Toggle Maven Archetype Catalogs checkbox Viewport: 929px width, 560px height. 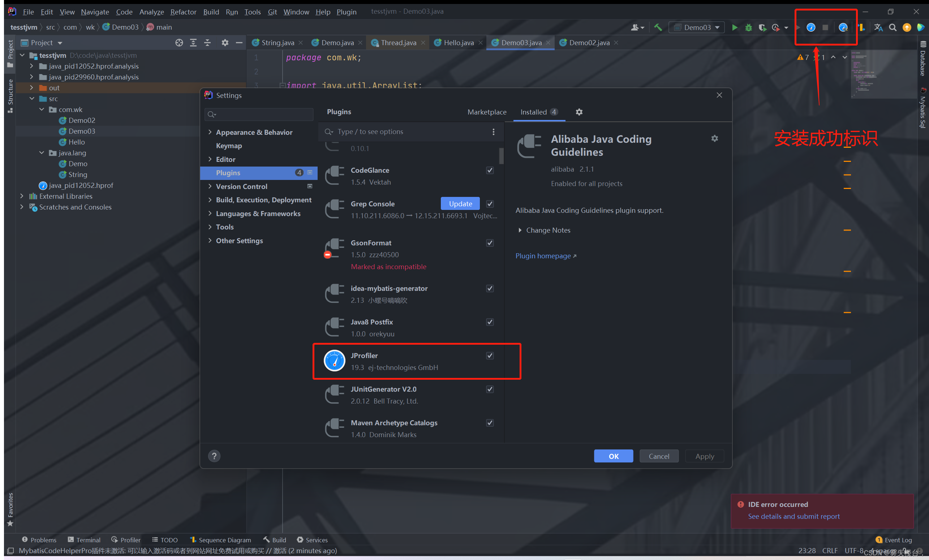pyautogui.click(x=490, y=423)
